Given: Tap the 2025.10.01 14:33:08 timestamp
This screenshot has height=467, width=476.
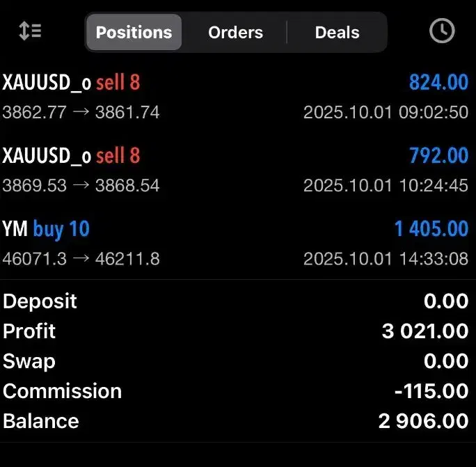Looking at the screenshot, I should click(x=386, y=259).
